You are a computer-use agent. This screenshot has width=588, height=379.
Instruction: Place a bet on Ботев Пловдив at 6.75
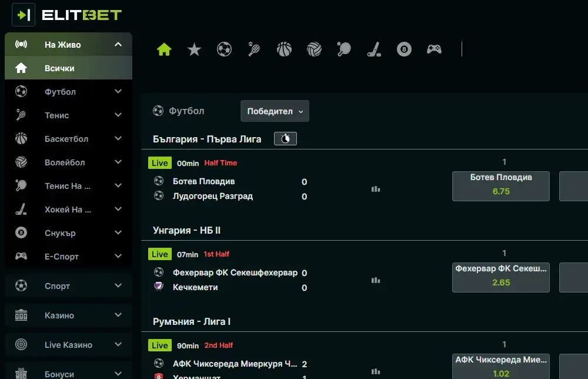[x=500, y=186]
